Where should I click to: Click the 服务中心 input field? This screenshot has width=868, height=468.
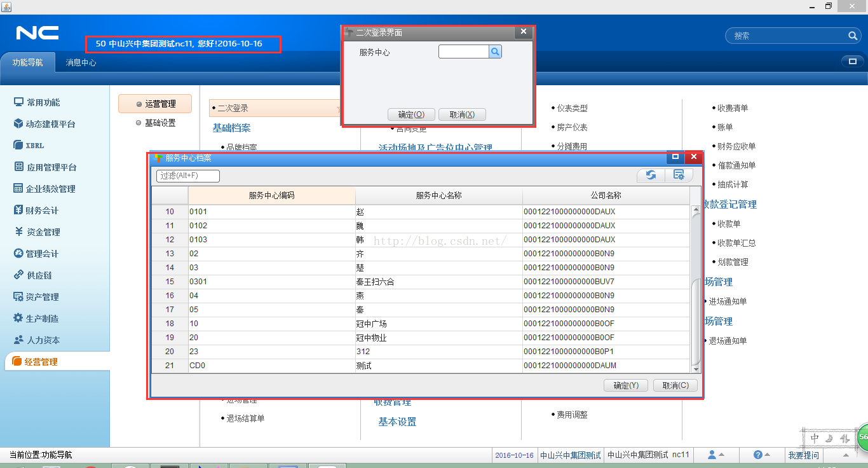(x=463, y=52)
